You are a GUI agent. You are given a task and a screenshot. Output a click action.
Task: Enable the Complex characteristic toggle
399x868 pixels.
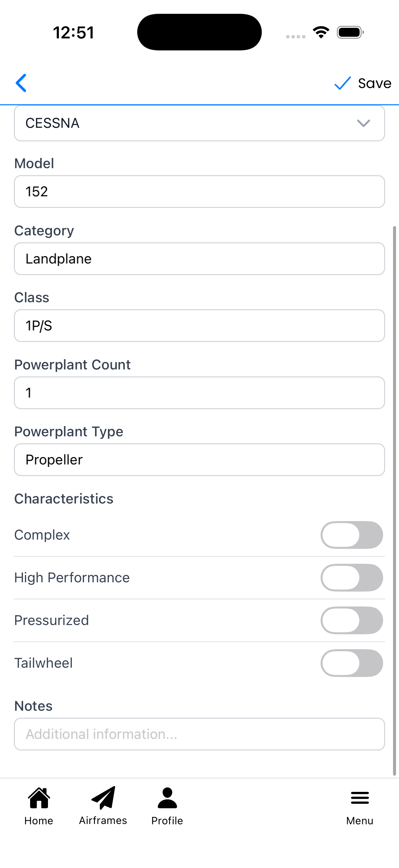point(352,535)
